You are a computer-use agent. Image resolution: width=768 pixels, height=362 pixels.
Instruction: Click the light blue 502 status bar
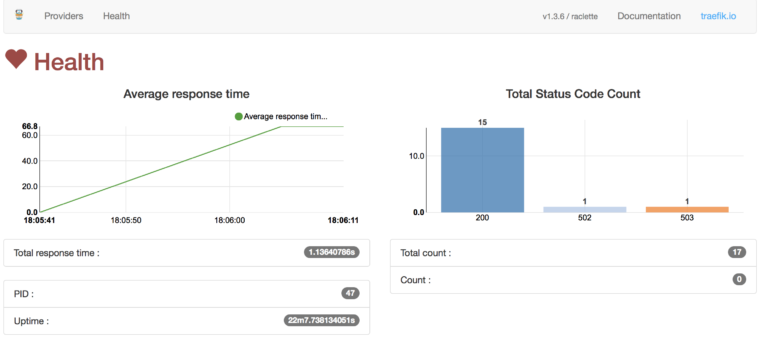tap(585, 209)
